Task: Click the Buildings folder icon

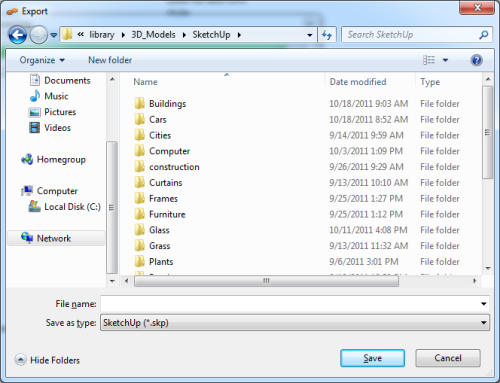Action: (x=140, y=103)
